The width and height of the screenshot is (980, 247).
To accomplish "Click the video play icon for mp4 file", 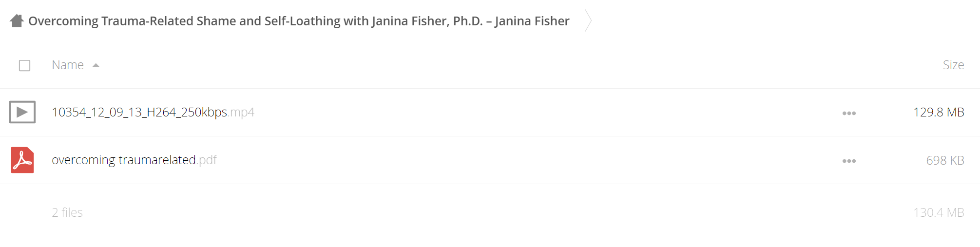I will pos(22,112).
